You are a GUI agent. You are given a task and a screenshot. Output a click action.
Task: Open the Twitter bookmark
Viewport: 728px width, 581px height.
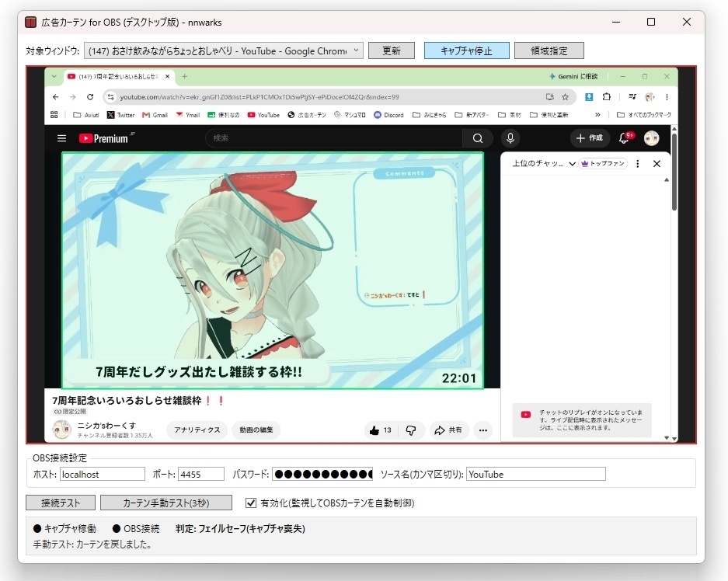tap(120, 115)
